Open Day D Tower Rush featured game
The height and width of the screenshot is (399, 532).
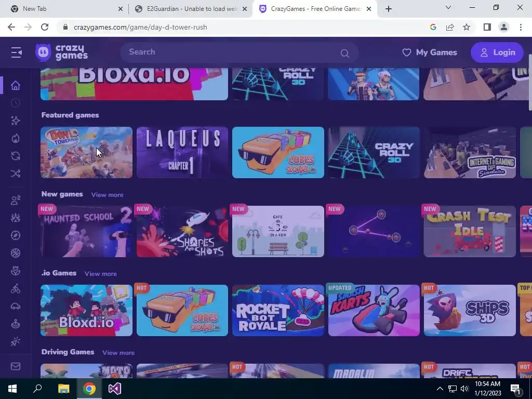point(87,152)
